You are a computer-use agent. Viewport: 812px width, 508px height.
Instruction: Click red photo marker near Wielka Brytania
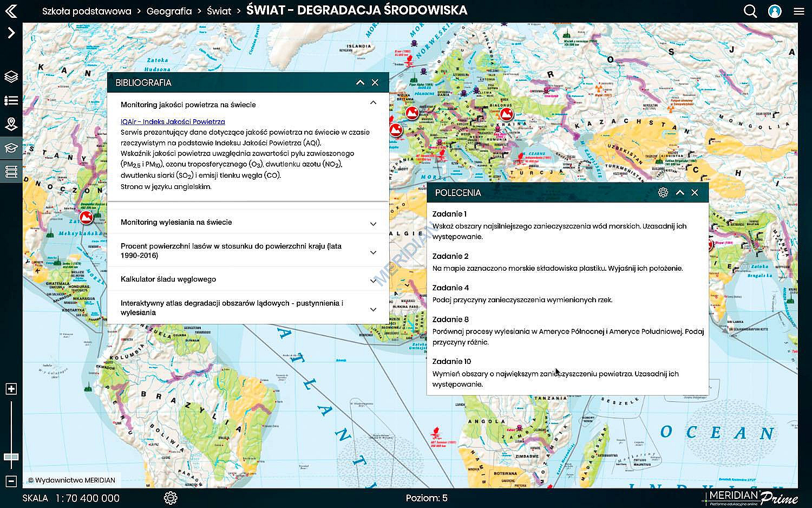[412, 113]
